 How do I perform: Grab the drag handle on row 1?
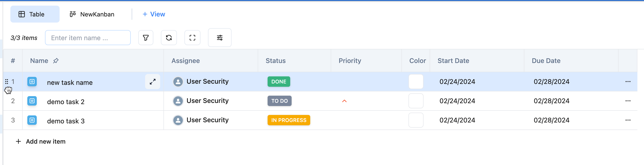7,82
